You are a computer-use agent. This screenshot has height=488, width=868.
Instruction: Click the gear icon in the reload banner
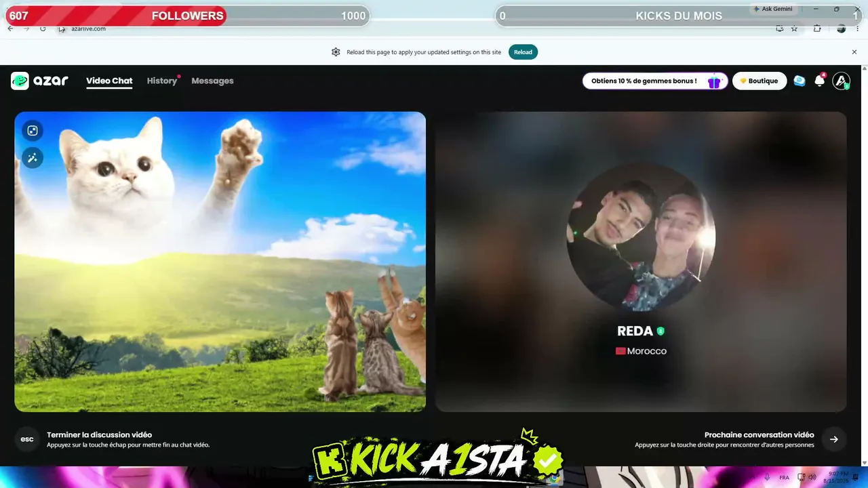[x=336, y=52]
